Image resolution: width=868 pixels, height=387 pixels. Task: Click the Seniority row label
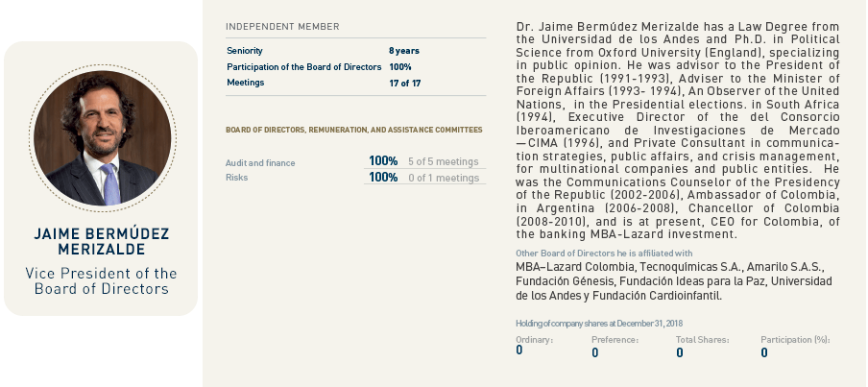click(244, 50)
